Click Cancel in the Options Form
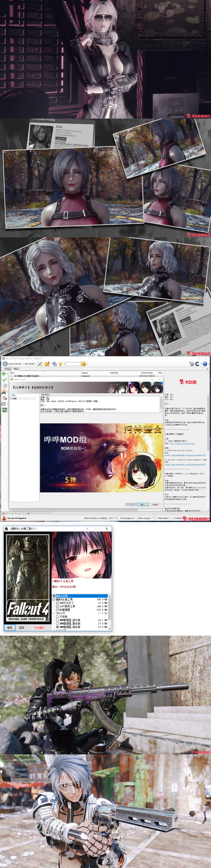Image resolution: width=211 pixels, height=868 pixels. tap(155, 504)
